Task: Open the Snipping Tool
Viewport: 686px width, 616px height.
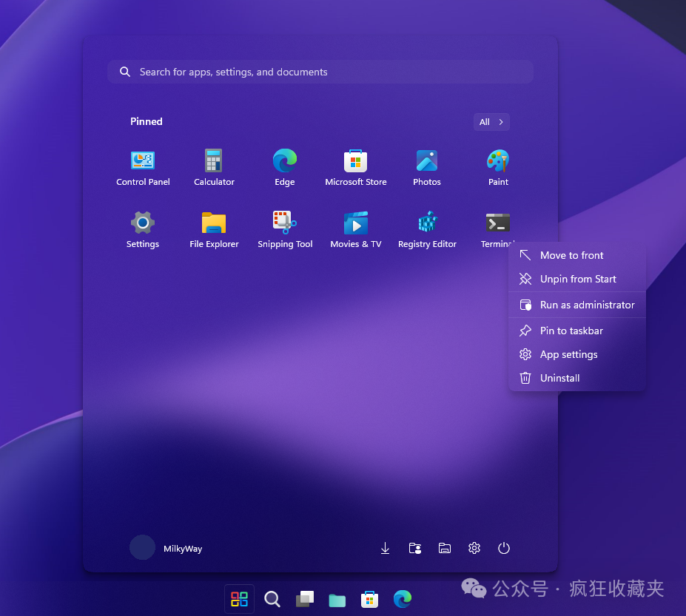Action: (285, 228)
